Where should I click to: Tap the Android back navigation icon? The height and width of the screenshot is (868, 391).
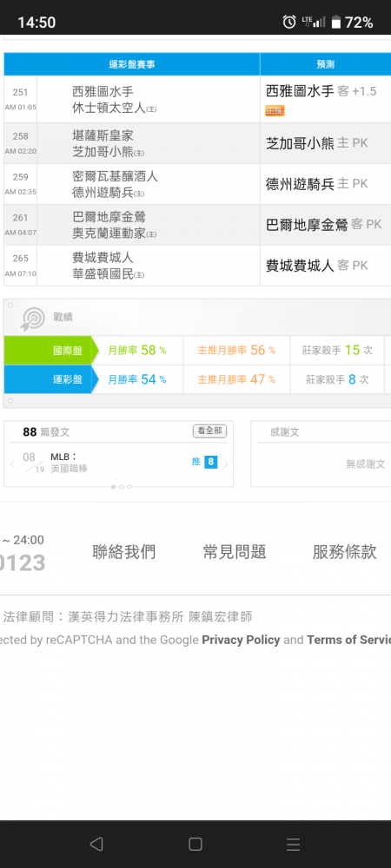pos(96,845)
